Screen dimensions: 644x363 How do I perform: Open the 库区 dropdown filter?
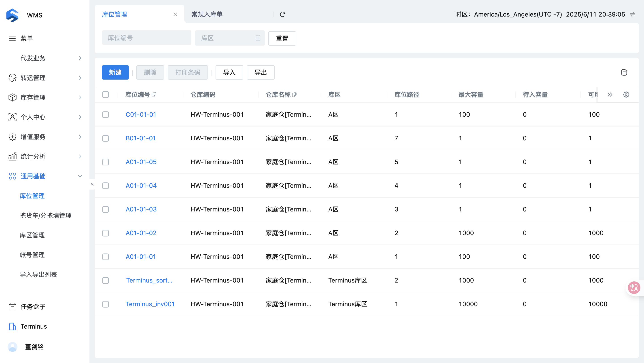[x=229, y=38]
